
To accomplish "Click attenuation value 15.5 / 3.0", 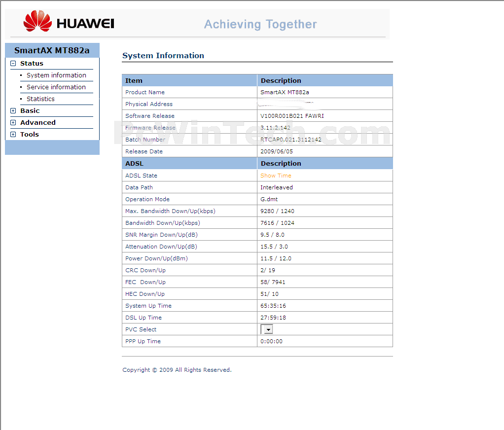I will 274,247.
